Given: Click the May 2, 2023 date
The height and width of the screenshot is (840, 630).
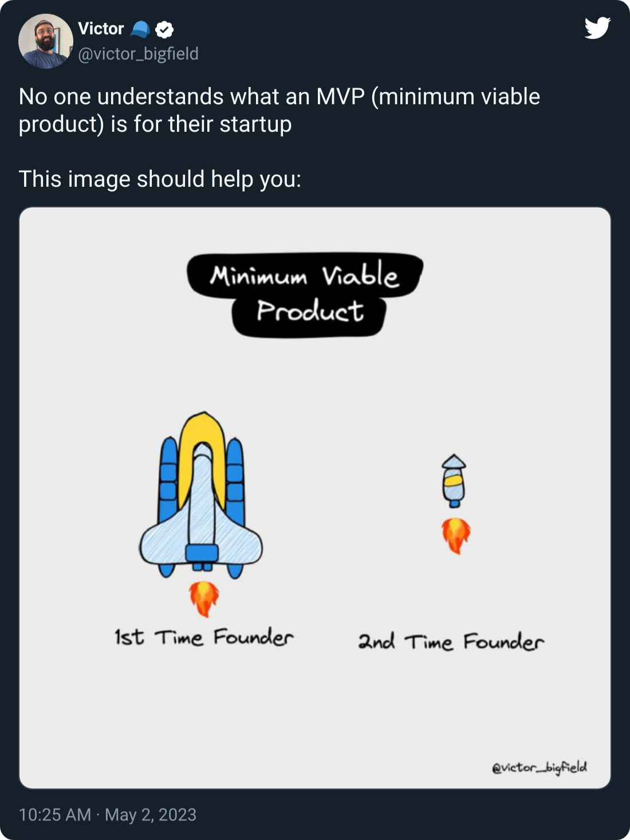Looking at the screenshot, I should [151, 815].
